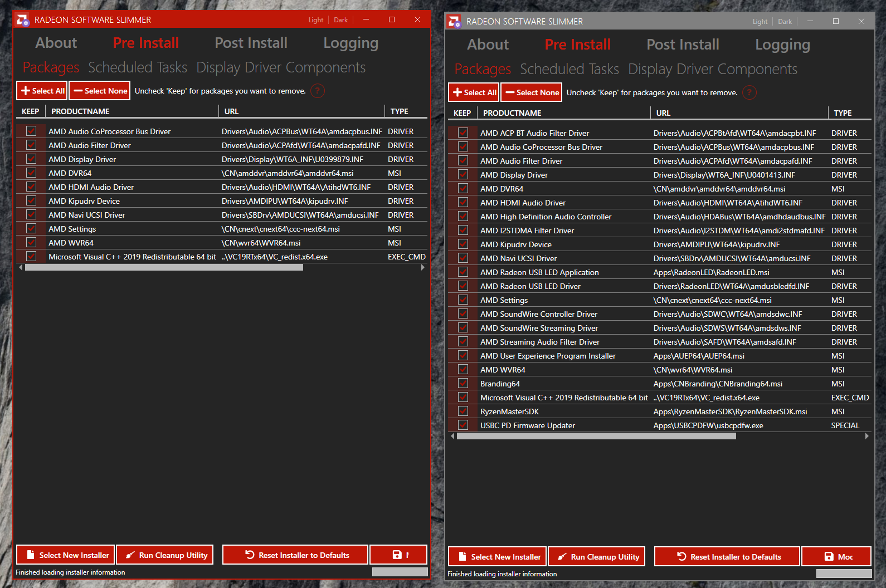Switch to Light theme in gray-titled window

point(760,22)
